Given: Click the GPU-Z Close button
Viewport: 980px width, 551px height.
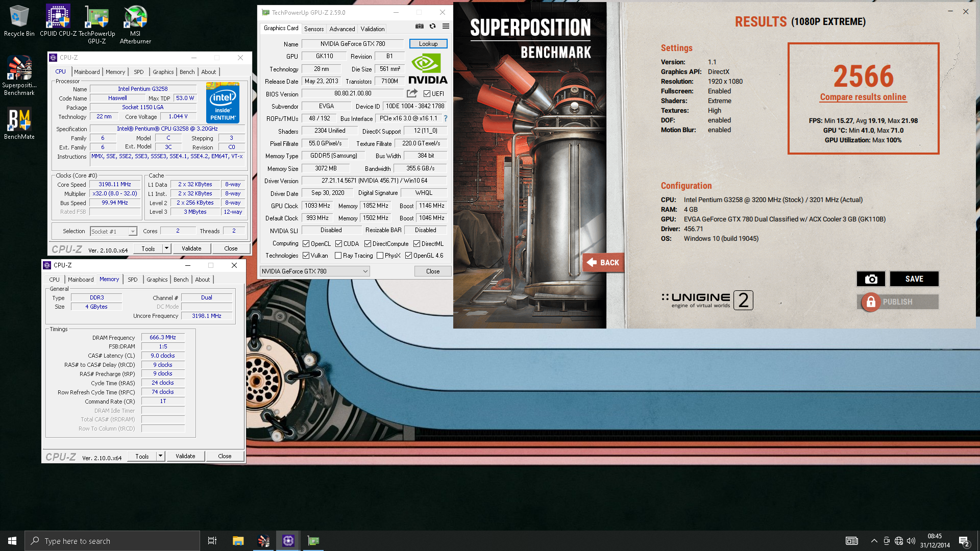Looking at the screenshot, I should point(433,271).
